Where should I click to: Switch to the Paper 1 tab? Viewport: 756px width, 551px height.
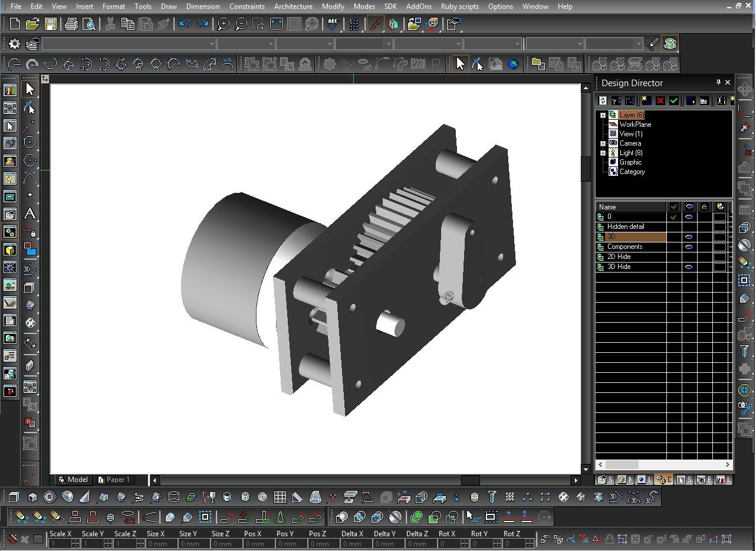(x=114, y=480)
